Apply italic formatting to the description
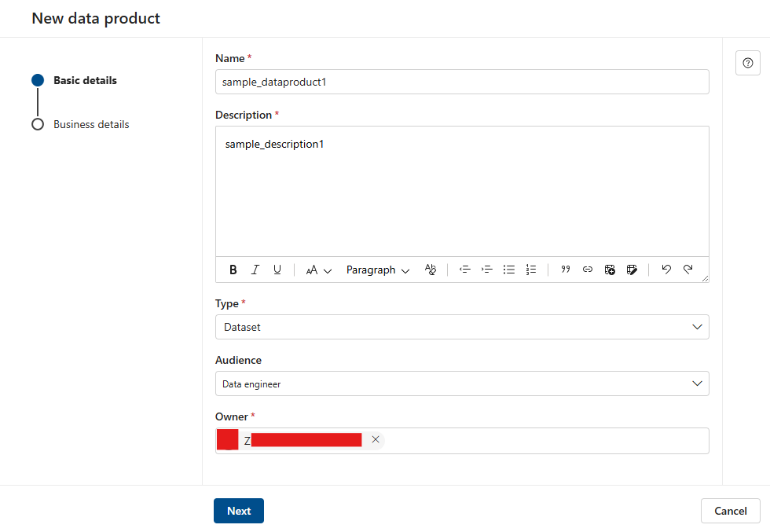 pyautogui.click(x=255, y=270)
